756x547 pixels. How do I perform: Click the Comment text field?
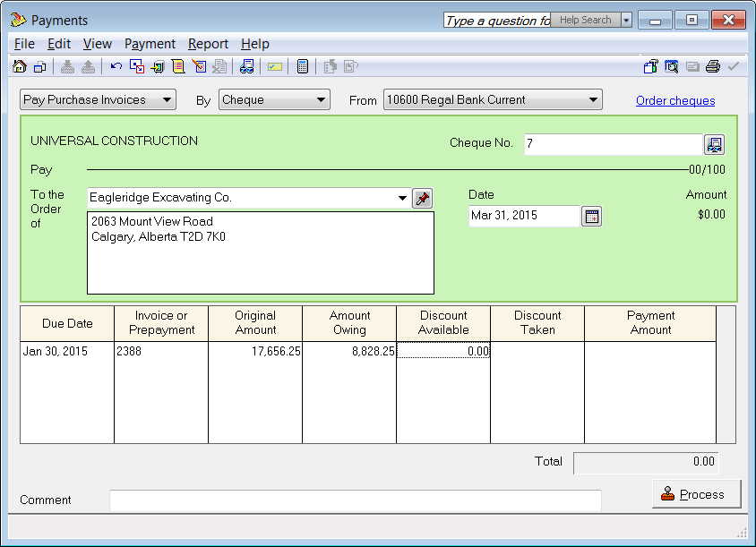pyautogui.click(x=356, y=500)
